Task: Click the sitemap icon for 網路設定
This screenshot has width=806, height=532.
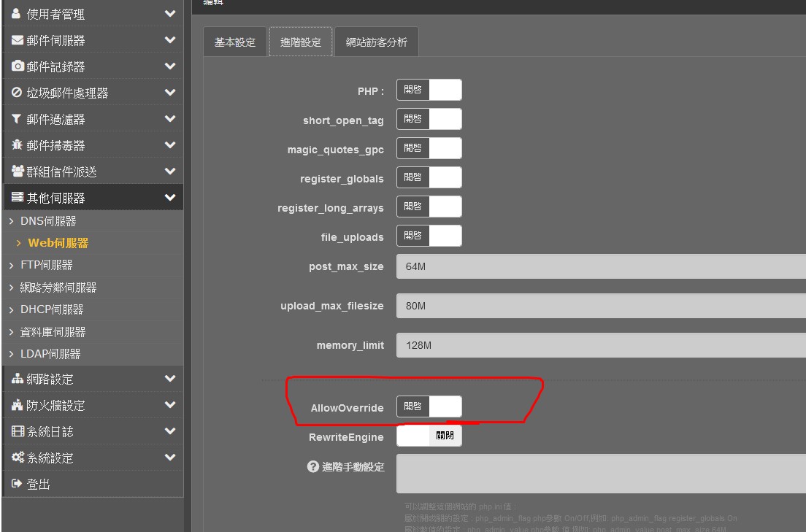Action: 18,379
